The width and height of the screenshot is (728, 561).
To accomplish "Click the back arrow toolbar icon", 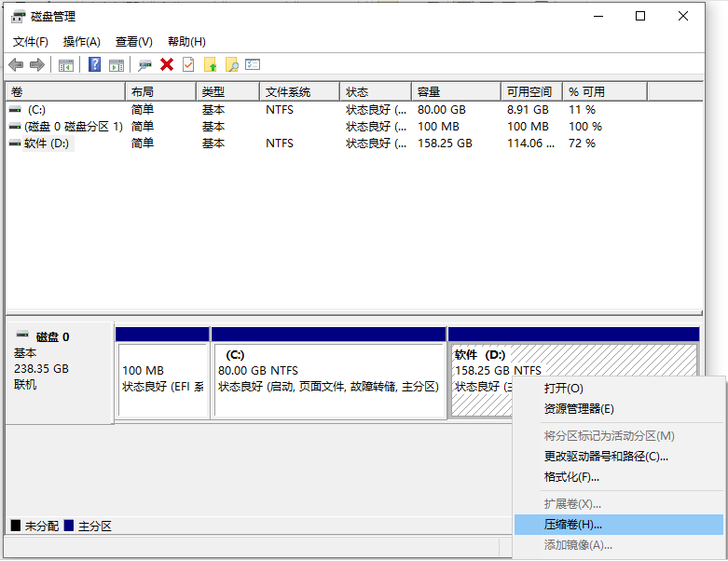I will point(16,64).
